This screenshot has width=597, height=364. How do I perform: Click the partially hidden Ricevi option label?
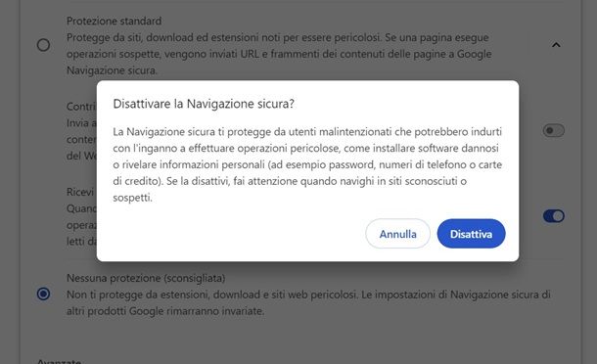point(80,192)
